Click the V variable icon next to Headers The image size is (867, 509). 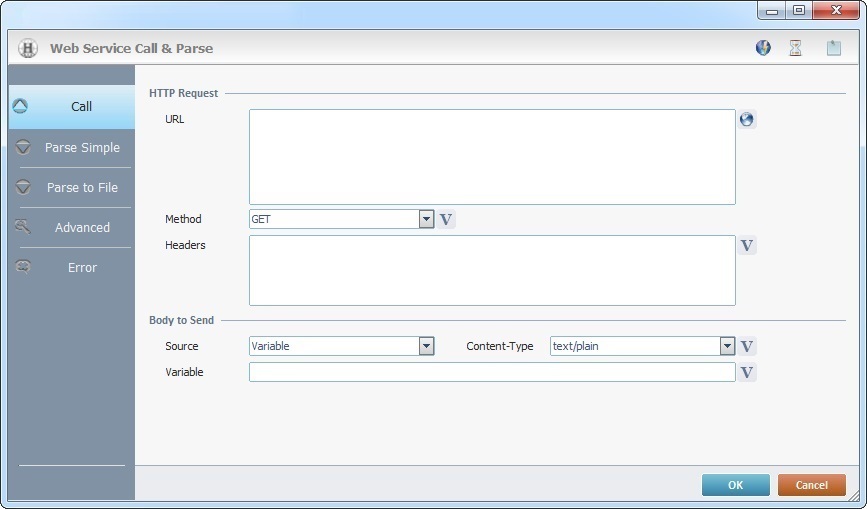(x=747, y=246)
